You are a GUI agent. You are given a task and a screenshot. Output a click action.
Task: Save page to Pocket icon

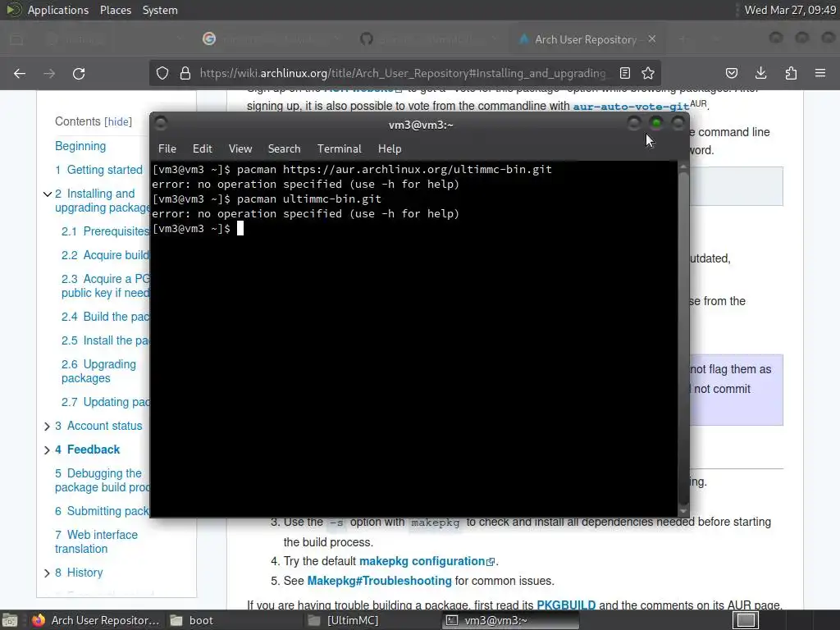pos(732,73)
